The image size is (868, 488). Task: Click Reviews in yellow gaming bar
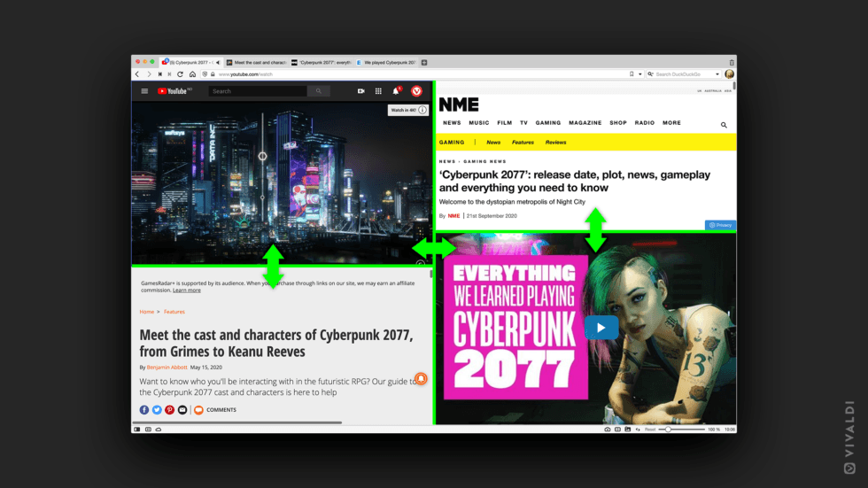555,143
